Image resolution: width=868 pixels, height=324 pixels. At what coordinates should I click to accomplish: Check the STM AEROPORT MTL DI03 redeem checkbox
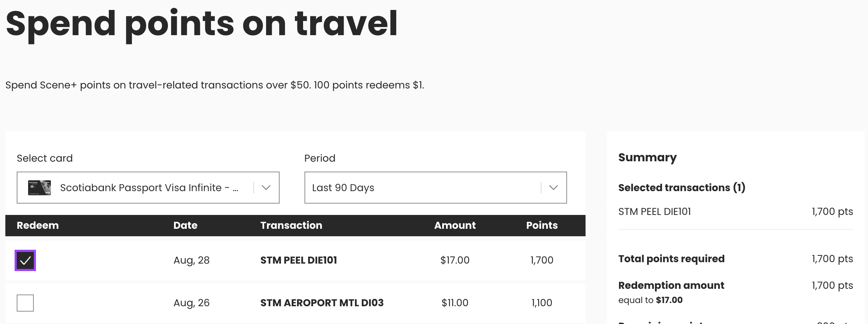25,303
